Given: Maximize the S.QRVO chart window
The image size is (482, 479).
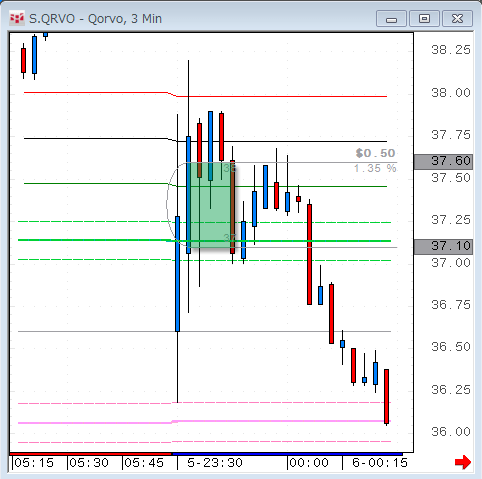Looking at the screenshot, I should [424, 19].
